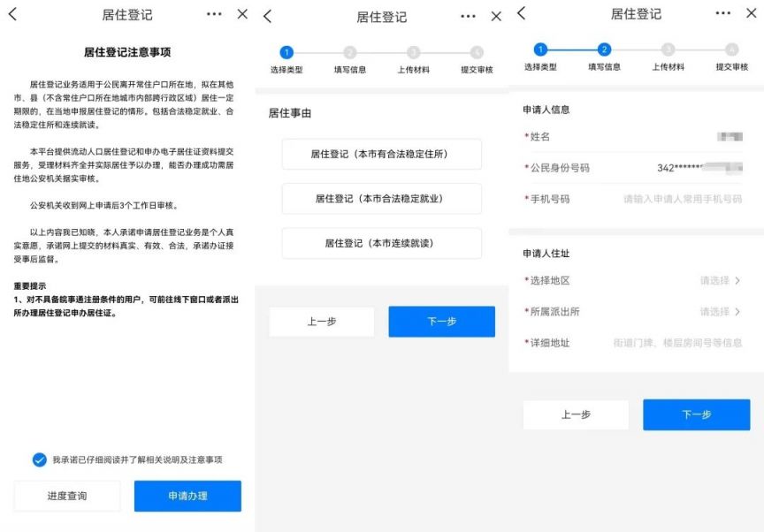
Task: Click step 2 填写信息 circle in the right panel
Action: coord(604,50)
